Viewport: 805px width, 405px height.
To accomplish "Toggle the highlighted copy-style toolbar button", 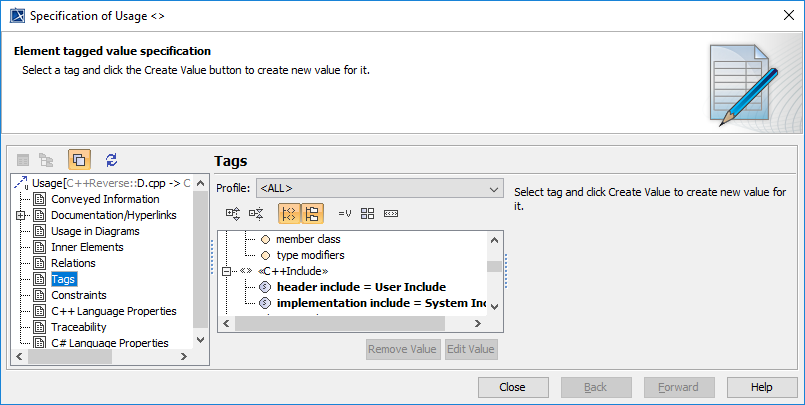I will [x=80, y=159].
